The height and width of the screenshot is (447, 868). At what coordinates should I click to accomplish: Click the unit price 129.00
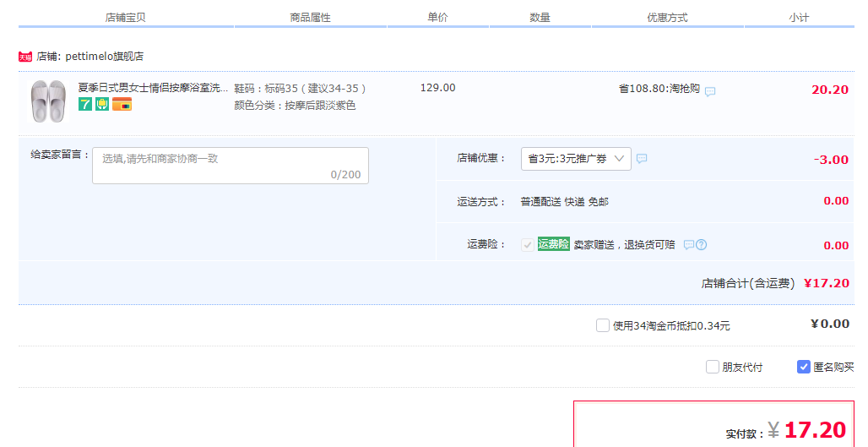click(x=438, y=88)
